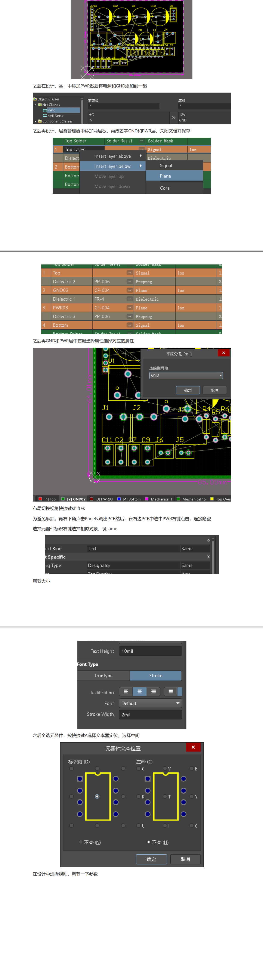Select 不变 (H) comment radio button
263x980 pixels.
[148, 842]
